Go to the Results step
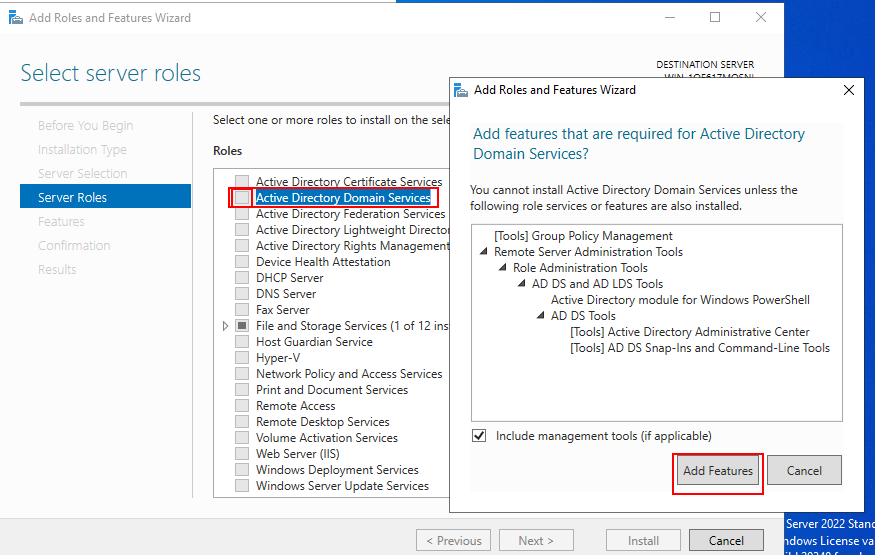Image resolution: width=875 pixels, height=555 pixels. click(57, 269)
